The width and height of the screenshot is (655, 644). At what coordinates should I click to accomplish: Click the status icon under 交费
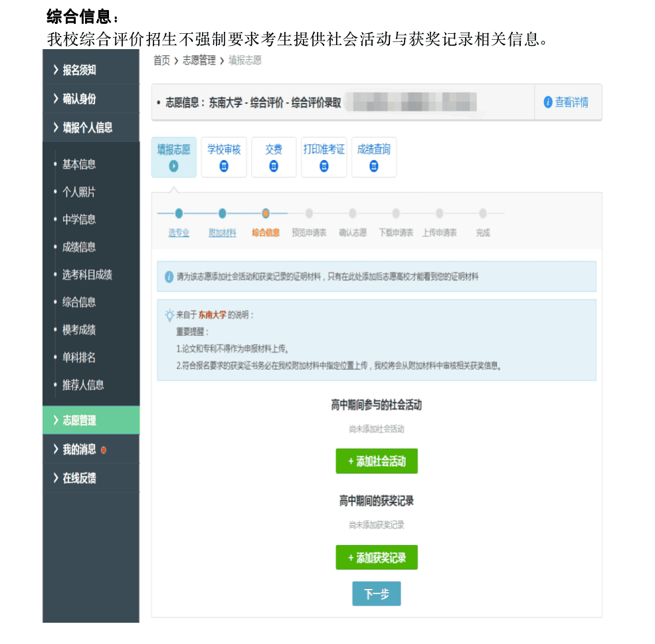(274, 166)
